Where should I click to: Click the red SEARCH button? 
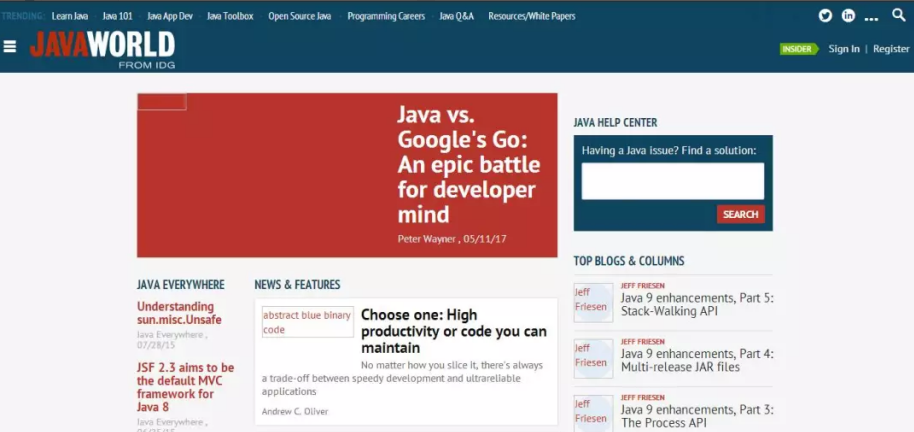click(740, 214)
